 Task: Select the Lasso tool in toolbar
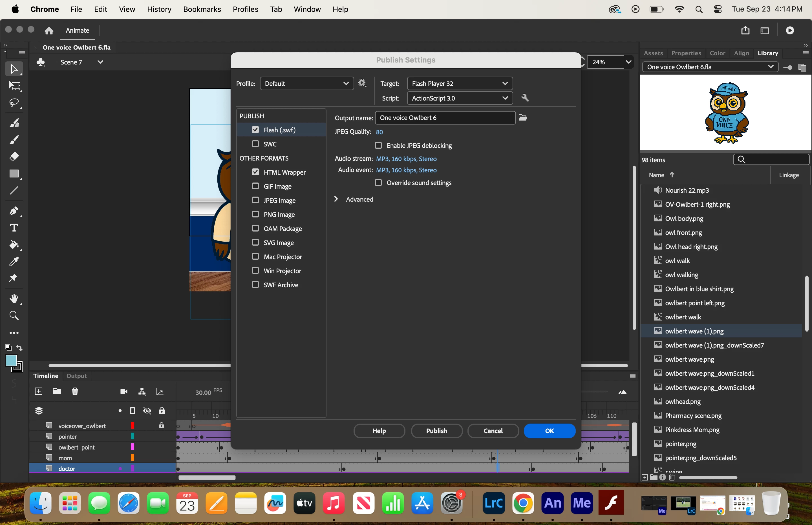[14, 103]
